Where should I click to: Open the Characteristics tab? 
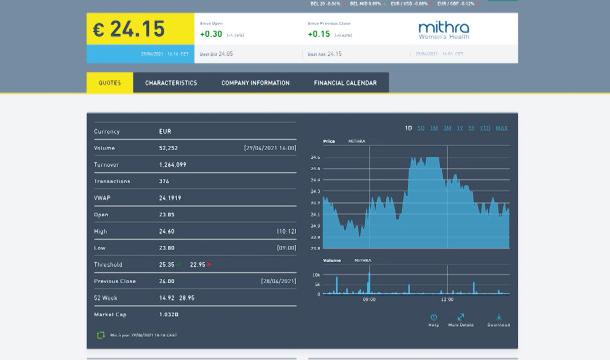coord(171,83)
